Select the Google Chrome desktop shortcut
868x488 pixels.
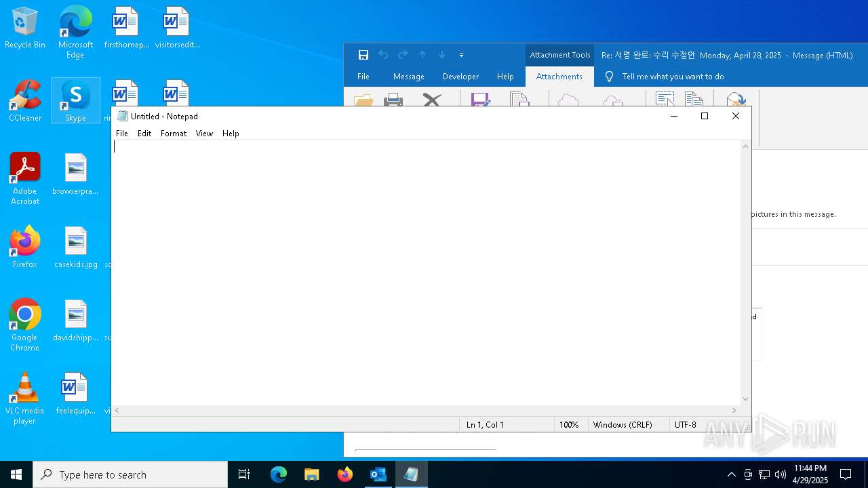25,325
